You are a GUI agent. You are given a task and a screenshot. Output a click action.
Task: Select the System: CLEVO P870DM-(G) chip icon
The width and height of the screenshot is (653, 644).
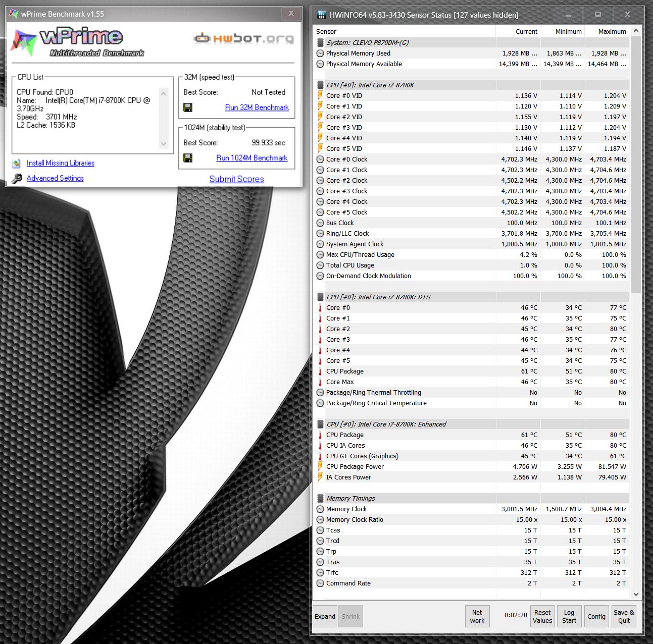(320, 42)
